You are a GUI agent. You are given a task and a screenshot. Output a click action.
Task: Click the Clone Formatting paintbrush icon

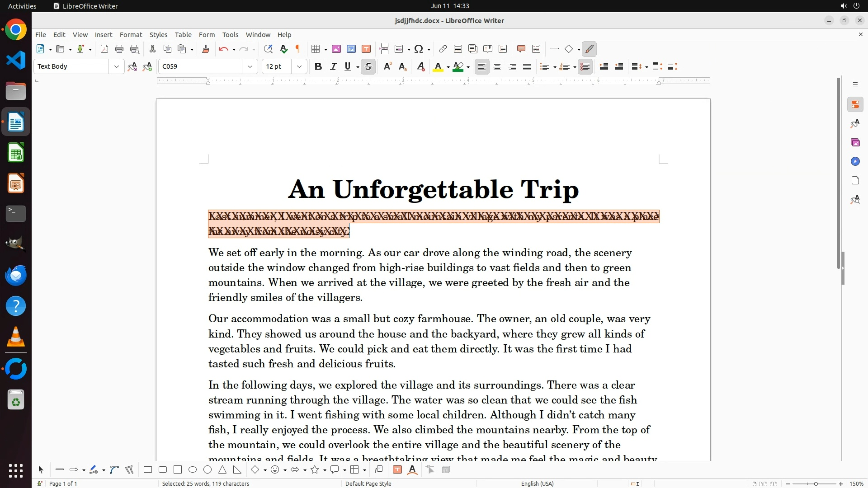tap(206, 49)
